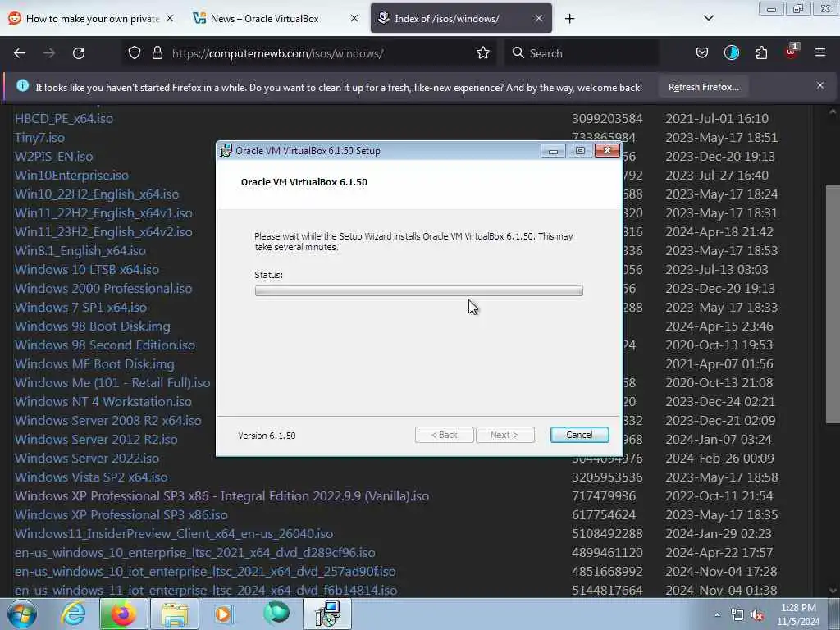Click the Oracle VM VirtualBox setup title icon
Screen dimensions: 840x630
226,151
